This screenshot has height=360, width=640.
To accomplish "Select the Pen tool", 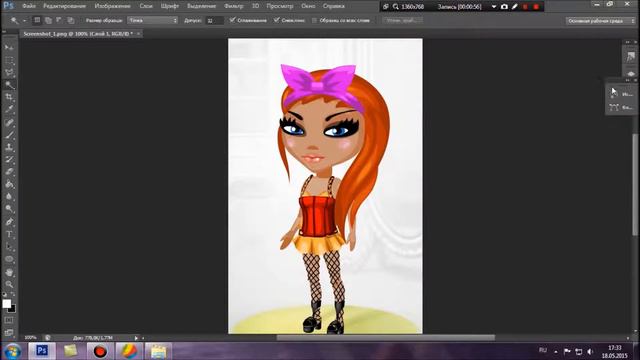I will (x=9, y=222).
